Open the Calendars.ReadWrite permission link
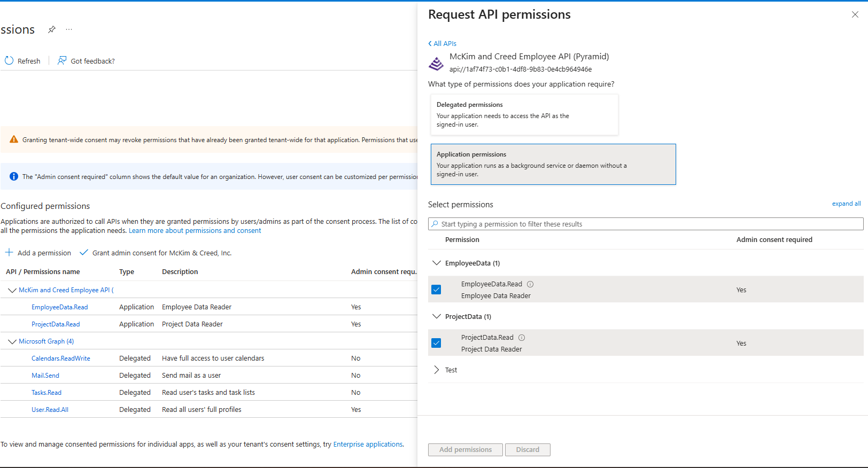The height and width of the screenshot is (468, 868). (61, 358)
